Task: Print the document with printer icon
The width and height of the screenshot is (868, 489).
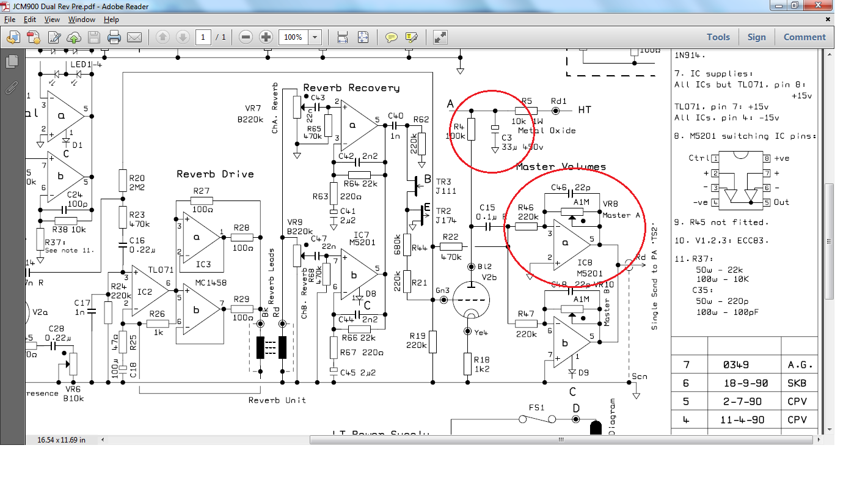Action: coord(114,37)
